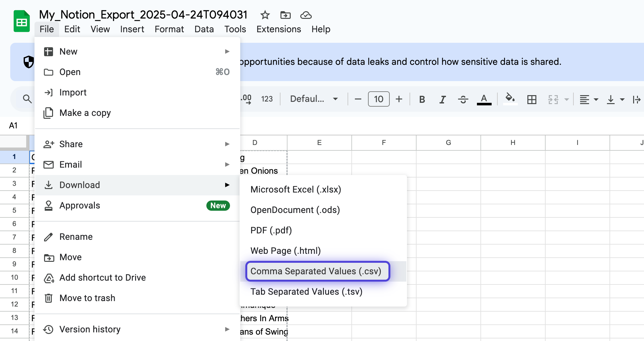The height and width of the screenshot is (341, 644).
Task: Choose Open from the File menu
Action: tap(137, 72)
